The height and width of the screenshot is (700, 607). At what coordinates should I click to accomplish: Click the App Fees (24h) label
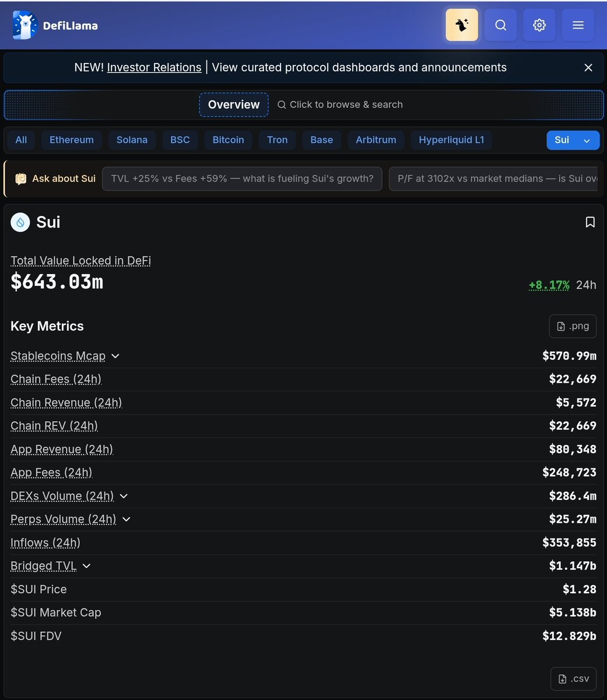(51, 473)
